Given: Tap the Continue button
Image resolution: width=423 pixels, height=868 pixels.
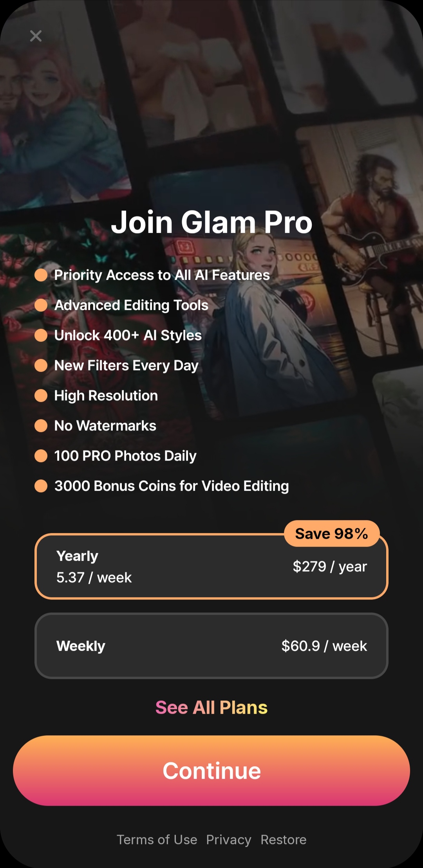Looking at the screenshot, I should point(211,771).
